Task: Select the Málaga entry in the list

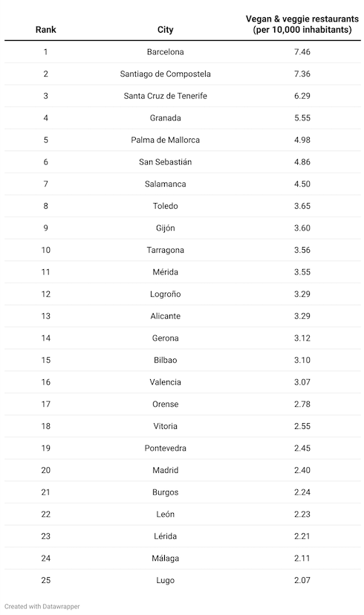Action: [165, 558]
